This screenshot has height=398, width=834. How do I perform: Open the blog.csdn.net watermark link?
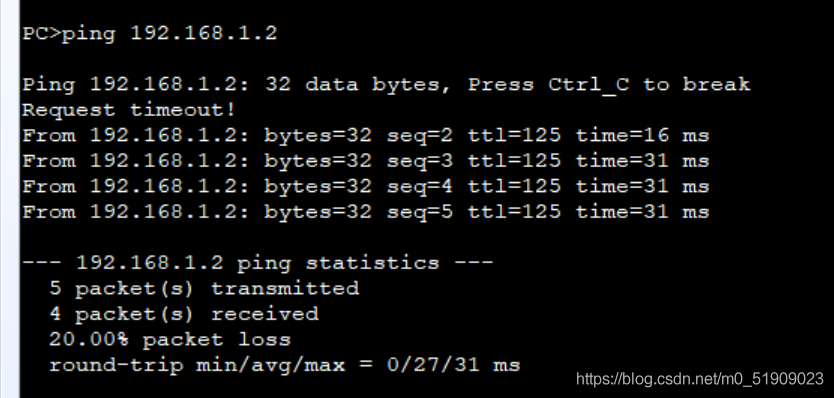pyautogui.click(x=700, y=379)
